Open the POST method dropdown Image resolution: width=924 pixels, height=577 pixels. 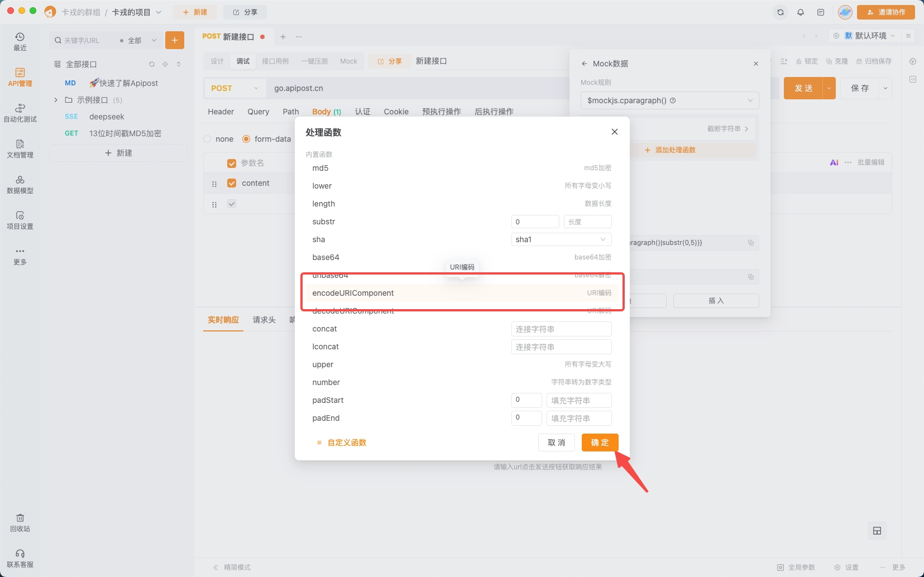click(234, 88)
